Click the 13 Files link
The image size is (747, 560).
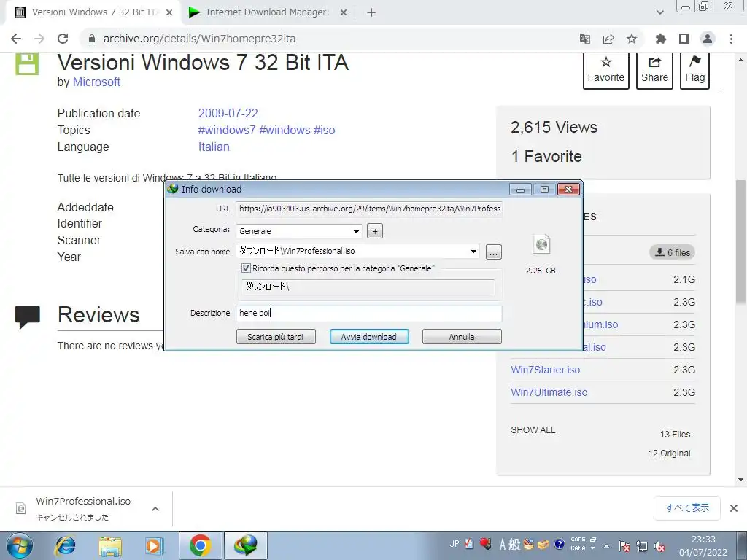click(675, 435)
